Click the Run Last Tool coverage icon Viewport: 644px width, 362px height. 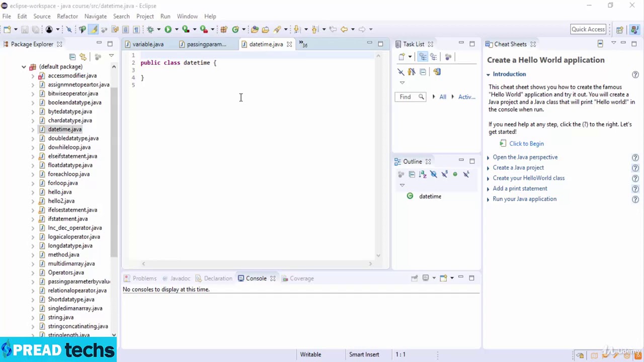tap(186, 29)
